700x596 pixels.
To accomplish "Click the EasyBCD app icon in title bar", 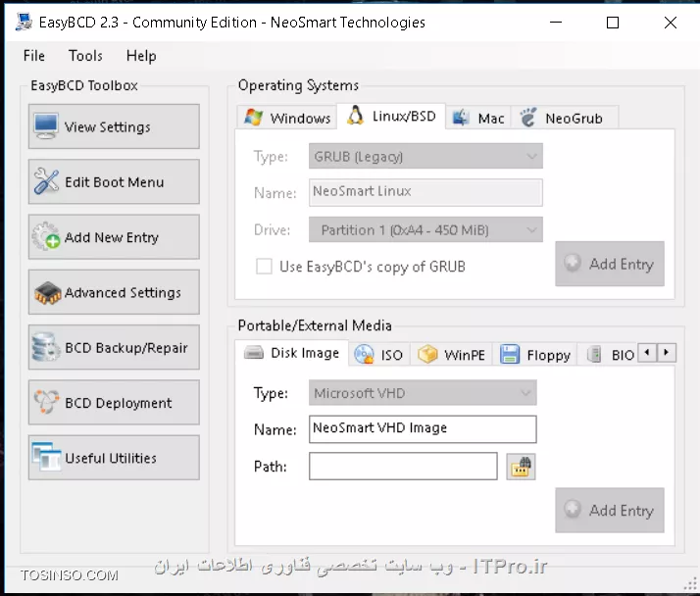I will click(x=24, y=22).
